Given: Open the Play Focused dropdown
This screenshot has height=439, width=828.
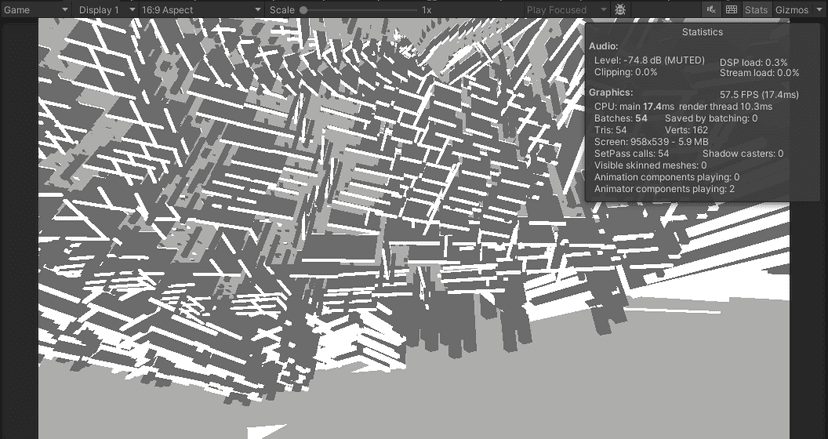Looking at the screenshot, I should click(x=567, y=10).
